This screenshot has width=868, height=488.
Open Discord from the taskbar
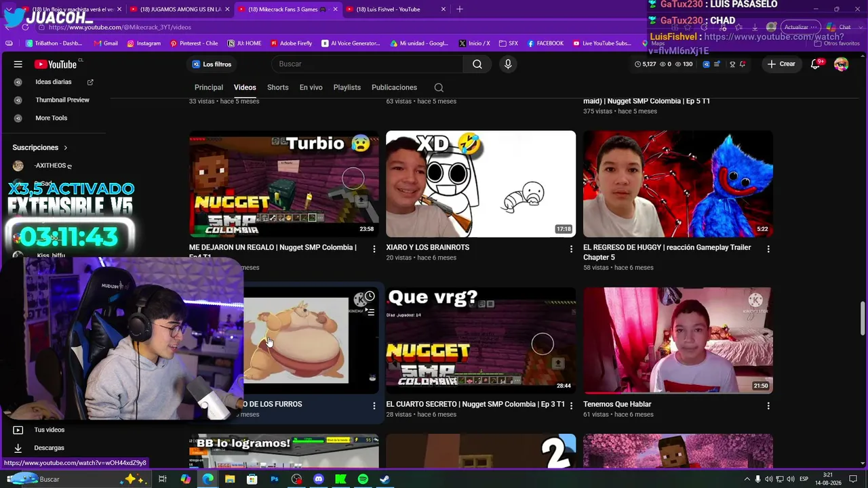click(319, 479)
